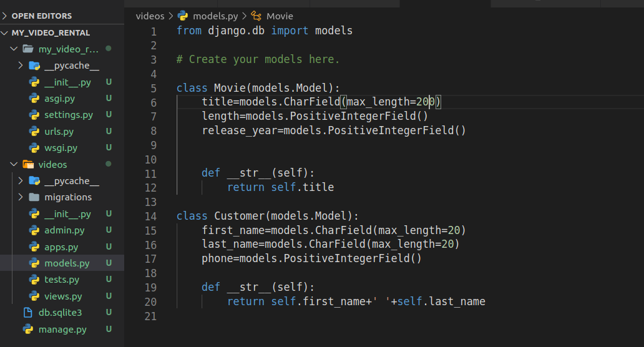Click the 'phone=models.PositiveIntegerField()' line
The image size is (644, 347).
311,258
